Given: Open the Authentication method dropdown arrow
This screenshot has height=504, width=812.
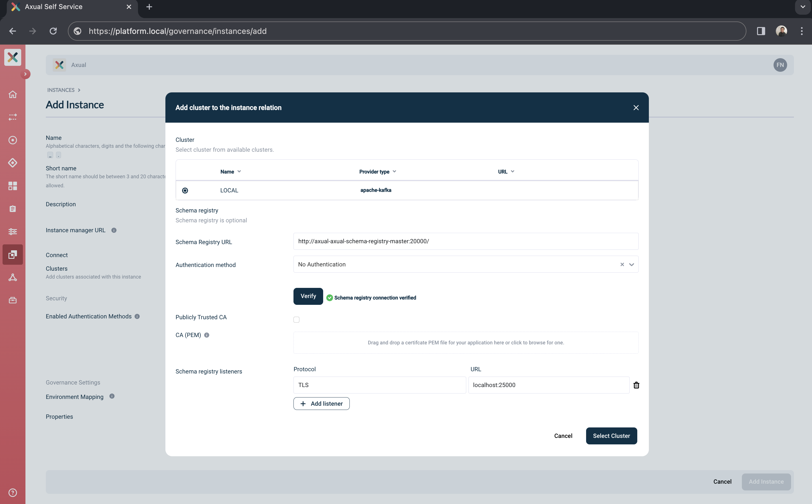Looking at the screenshot, I should (631, 264).
